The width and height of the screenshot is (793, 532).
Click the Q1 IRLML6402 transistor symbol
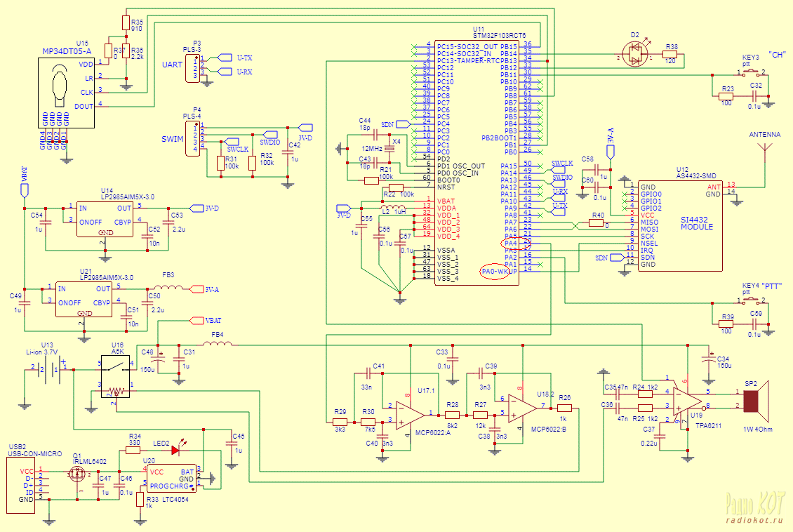click(76, 473)
